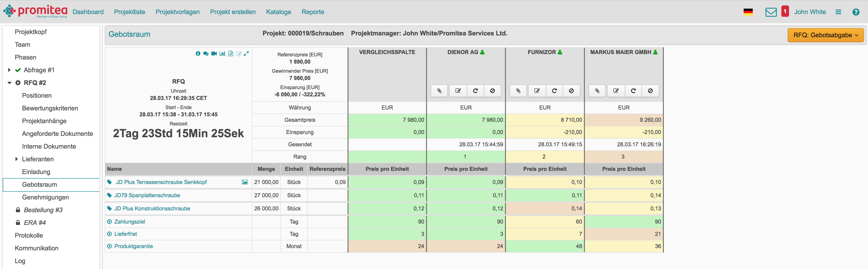Open the RFQ: Gebotsabgabe dropdown
This screenshot has height=269, width=868.
[x=826, y=35]
